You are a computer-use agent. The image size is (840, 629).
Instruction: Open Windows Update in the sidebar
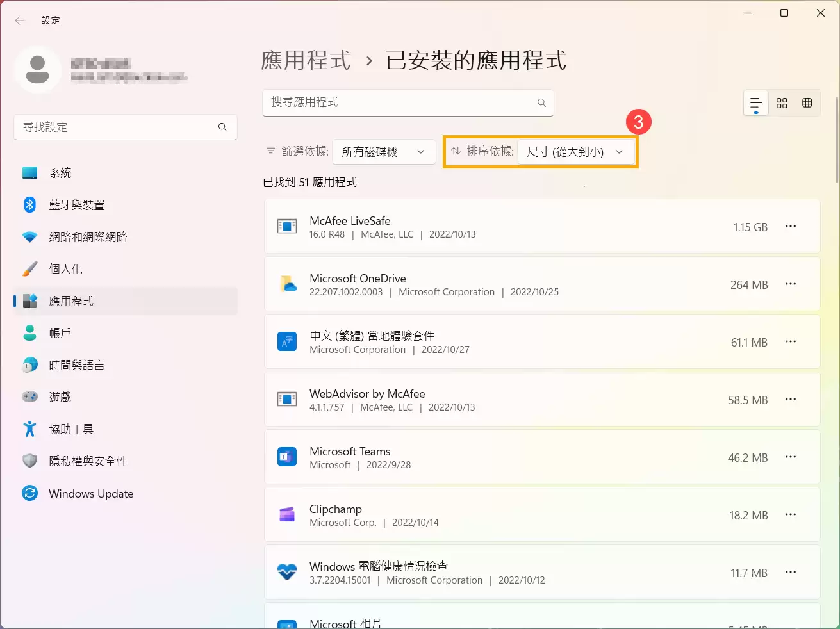coord(126,493)
